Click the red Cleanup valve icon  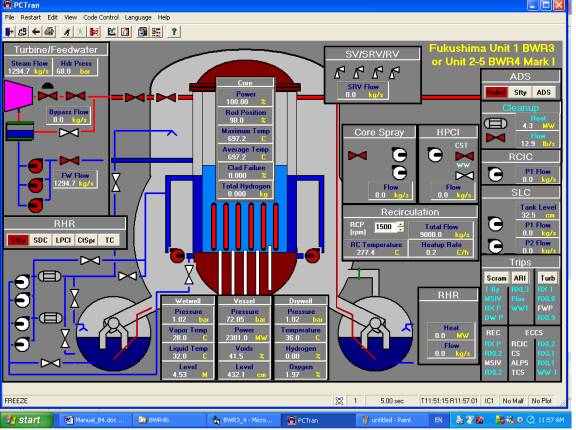click(496, 138)
